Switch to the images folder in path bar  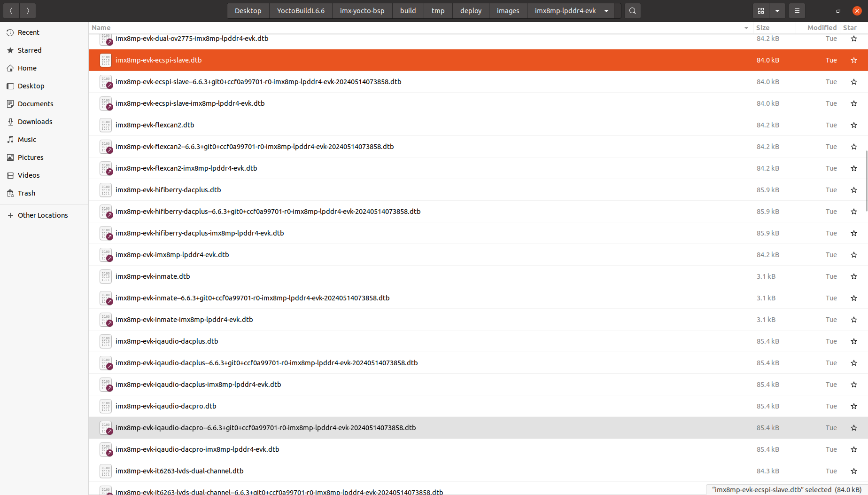pos(508,10)
